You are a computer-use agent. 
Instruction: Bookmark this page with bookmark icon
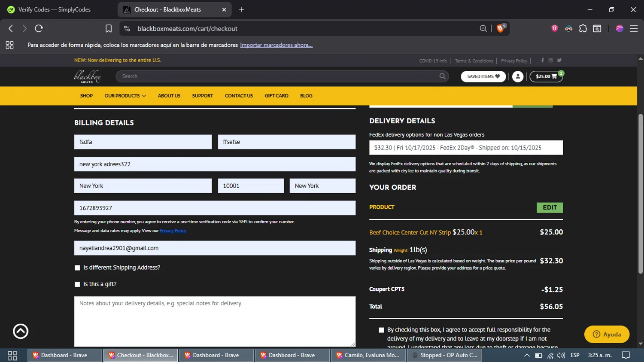(109, 28)
